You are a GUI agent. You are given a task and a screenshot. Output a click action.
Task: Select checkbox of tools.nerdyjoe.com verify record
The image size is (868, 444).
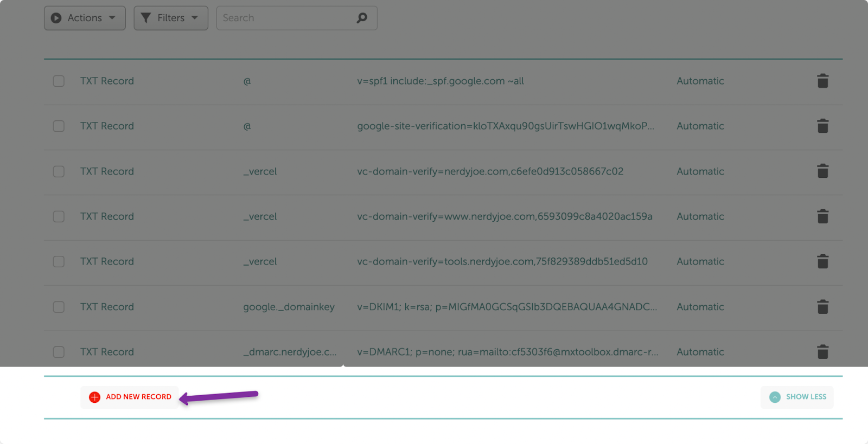pos(59,261)
